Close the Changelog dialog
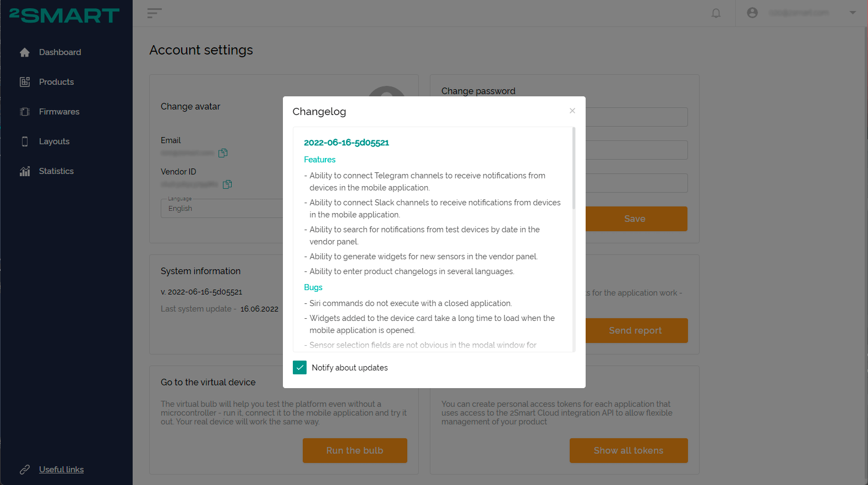This screenshot has width=868, height=485. coord(572,111)
